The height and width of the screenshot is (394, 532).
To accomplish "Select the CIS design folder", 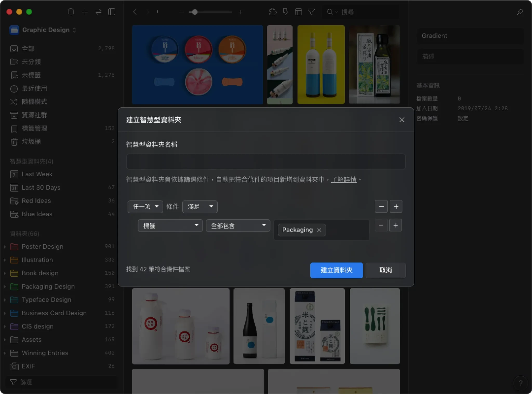I will coord(62,326).
